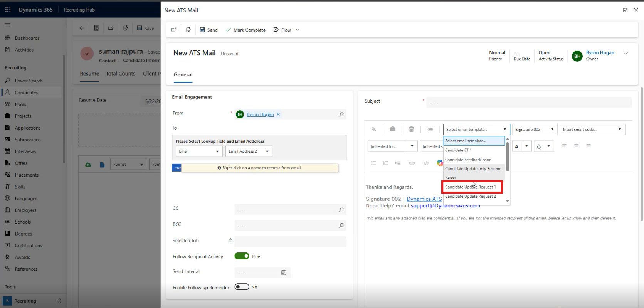Image resolution: width=644 pixels, height=308 pixels.
Task: Click the green cloud upload icon in background editor
Action: [88, 165]
